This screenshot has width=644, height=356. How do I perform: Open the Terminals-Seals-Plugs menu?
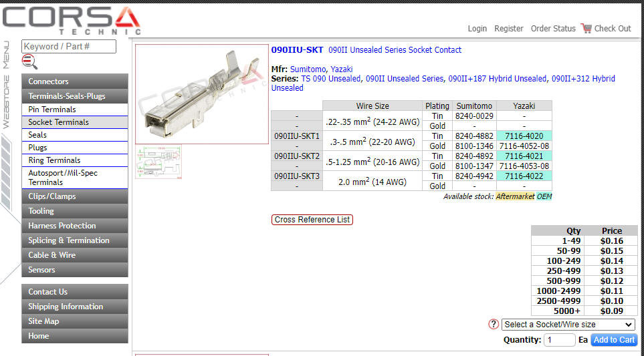[75, 96]
